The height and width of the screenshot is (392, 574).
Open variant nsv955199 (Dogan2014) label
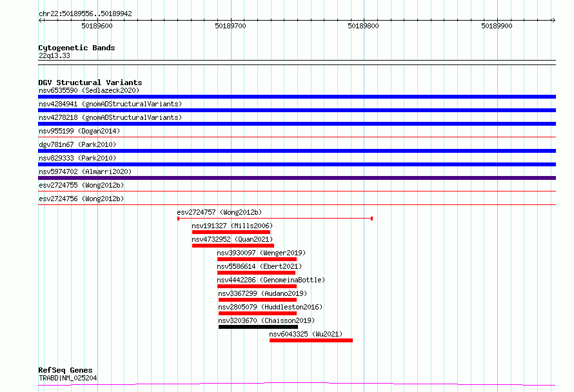tap(79, 131)
